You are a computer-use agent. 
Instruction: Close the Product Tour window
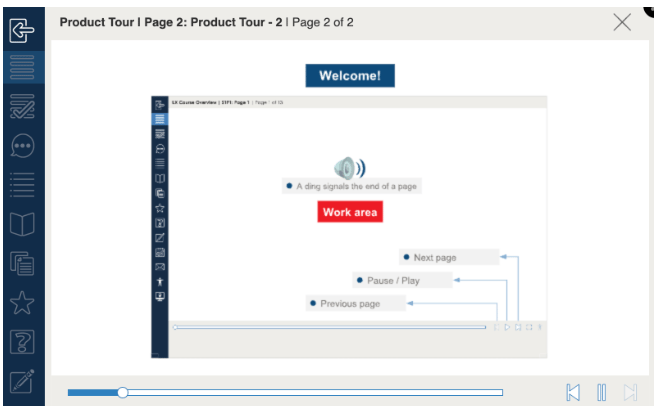[x=622, y=23]
